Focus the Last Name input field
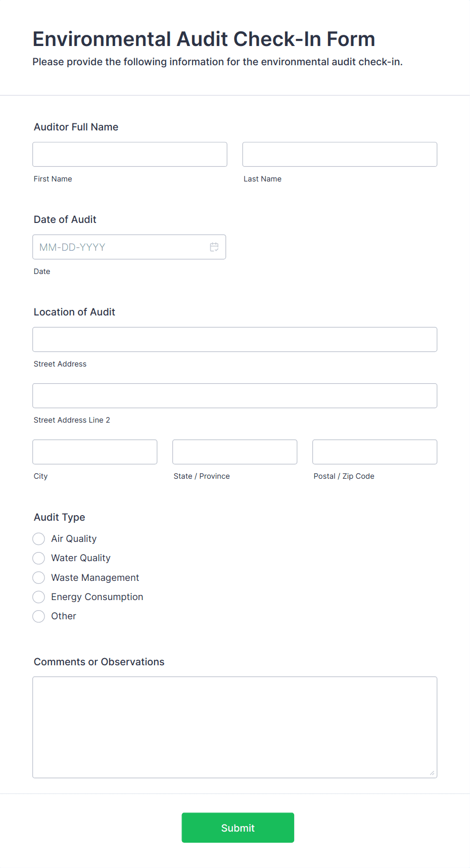This screenshot has width=470, height=868. pyautogui.click(x=340, y=154)
